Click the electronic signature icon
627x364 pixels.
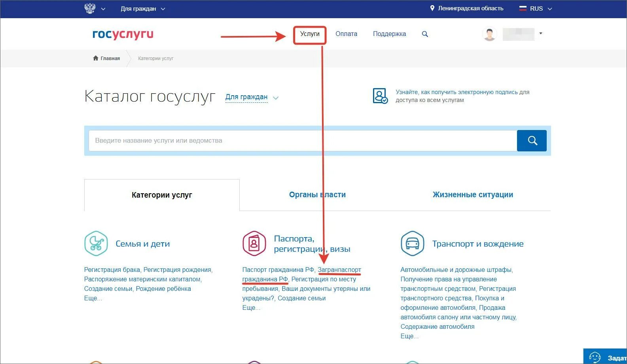[x=380, y=96]
